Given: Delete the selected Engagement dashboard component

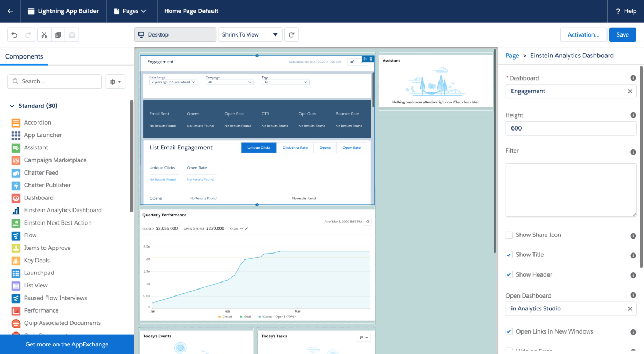Looking at the screenshot, I should [x=371, y=59].
